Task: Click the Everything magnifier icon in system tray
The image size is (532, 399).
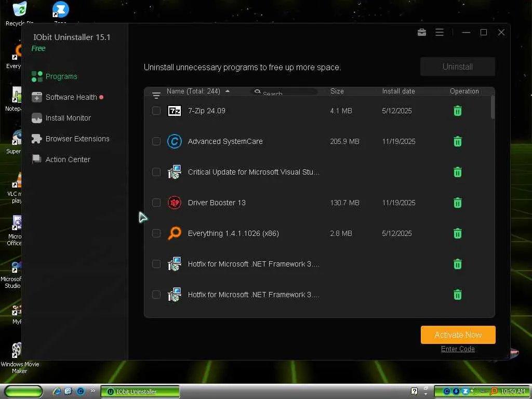Action: point(494,391)
